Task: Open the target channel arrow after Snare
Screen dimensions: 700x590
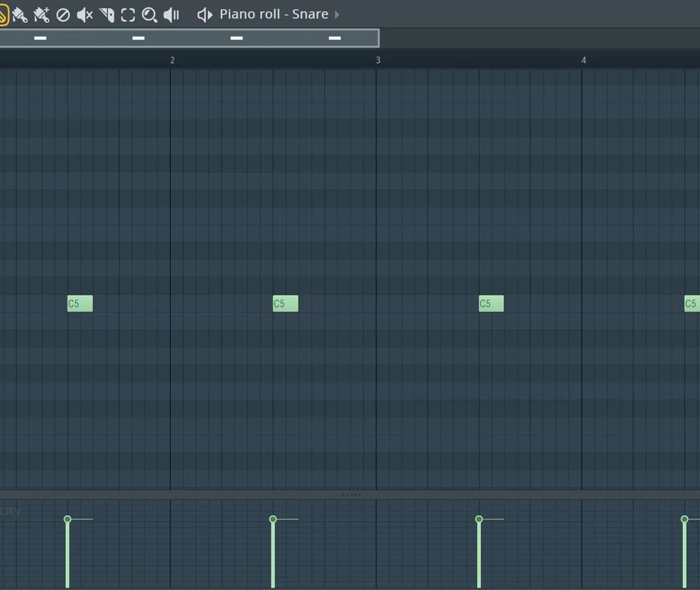Action: [337, 15]
